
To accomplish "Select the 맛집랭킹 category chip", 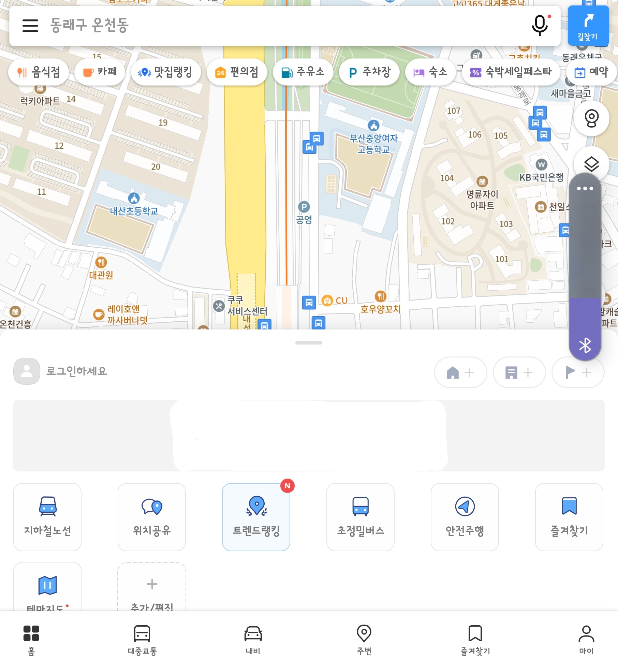I will 165,72.
